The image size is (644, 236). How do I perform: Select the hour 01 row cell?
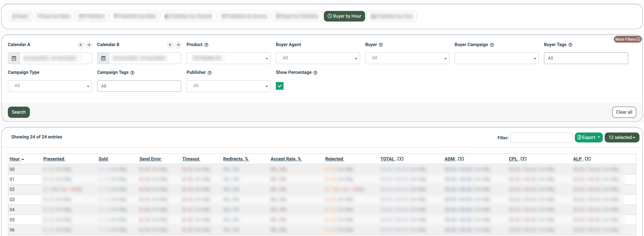tap(24, 179)
